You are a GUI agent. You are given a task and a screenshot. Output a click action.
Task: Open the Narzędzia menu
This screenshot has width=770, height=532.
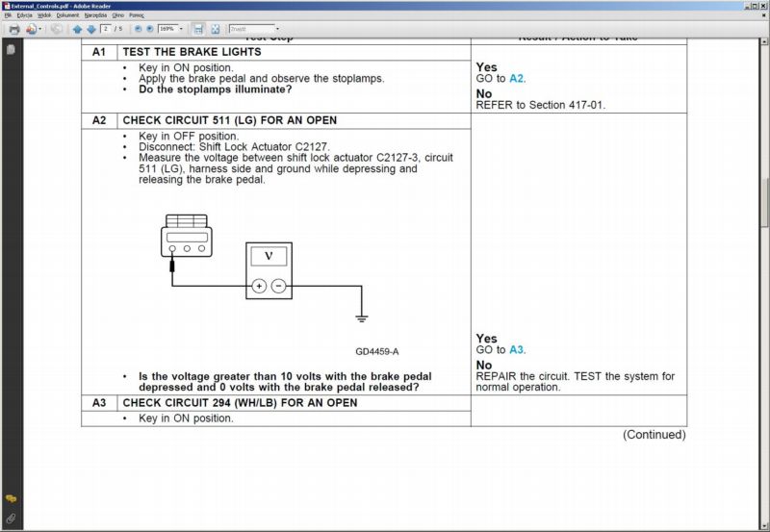[95, 15]
